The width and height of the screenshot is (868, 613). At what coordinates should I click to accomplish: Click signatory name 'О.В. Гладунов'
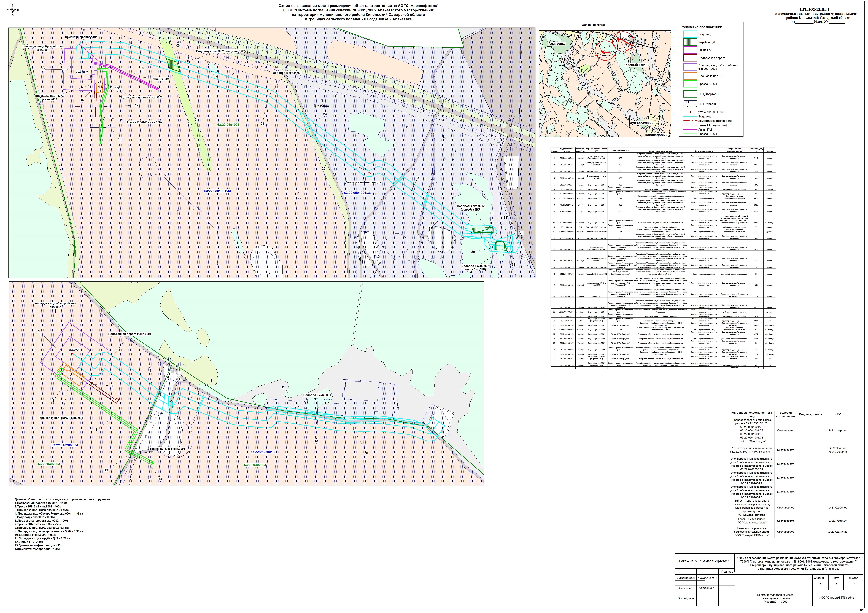pyautogui.click(x=838, y=508)
